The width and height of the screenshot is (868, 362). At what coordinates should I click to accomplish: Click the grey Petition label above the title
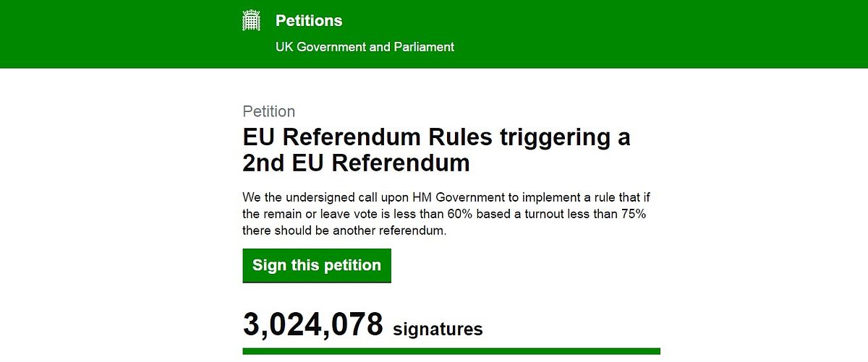pyautogui.click(x=269, y=112)
